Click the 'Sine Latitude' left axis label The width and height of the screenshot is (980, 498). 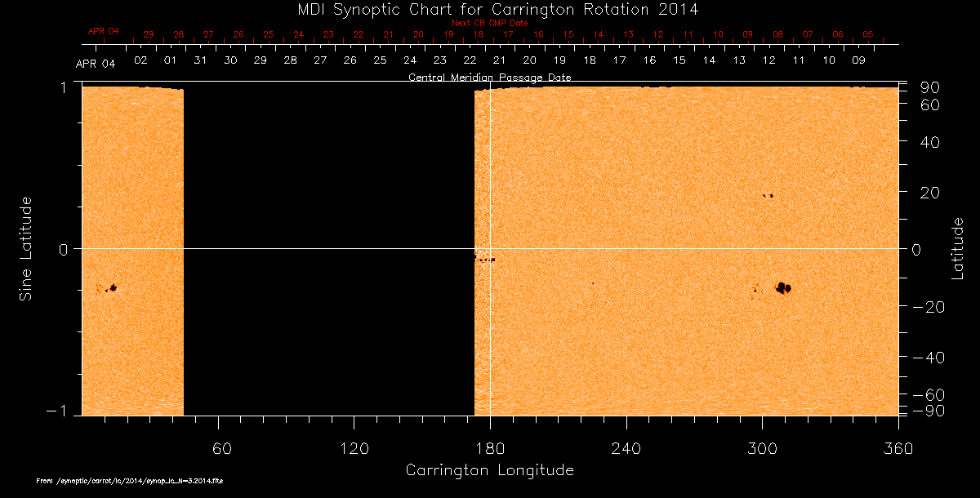point(26,248)
